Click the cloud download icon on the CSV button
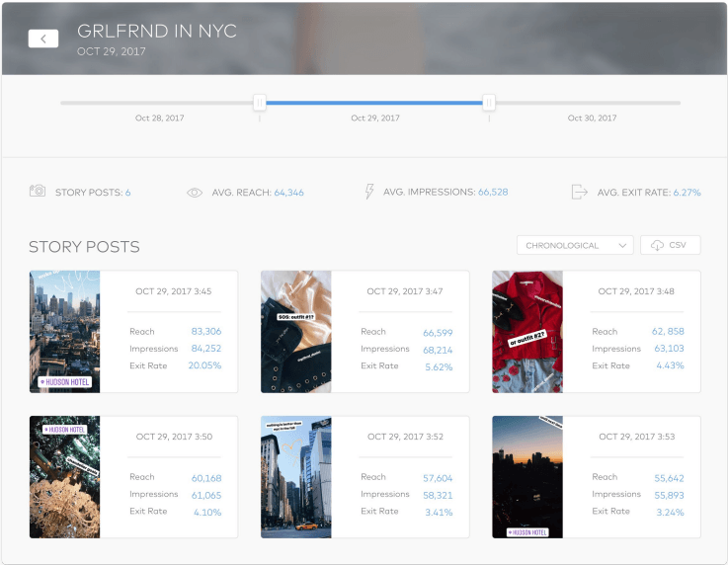 (657, 245)
